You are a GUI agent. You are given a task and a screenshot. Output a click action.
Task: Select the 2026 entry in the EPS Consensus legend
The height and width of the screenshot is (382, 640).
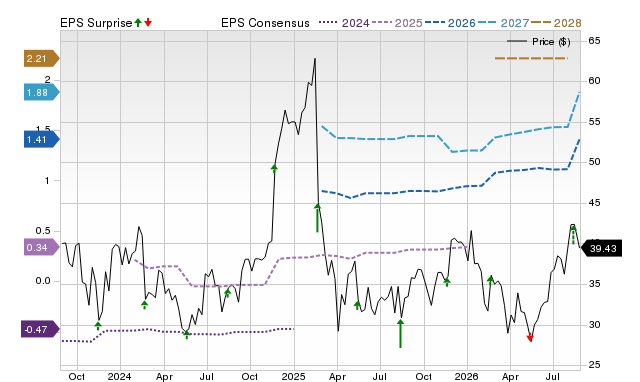click(x=450, y=23)
